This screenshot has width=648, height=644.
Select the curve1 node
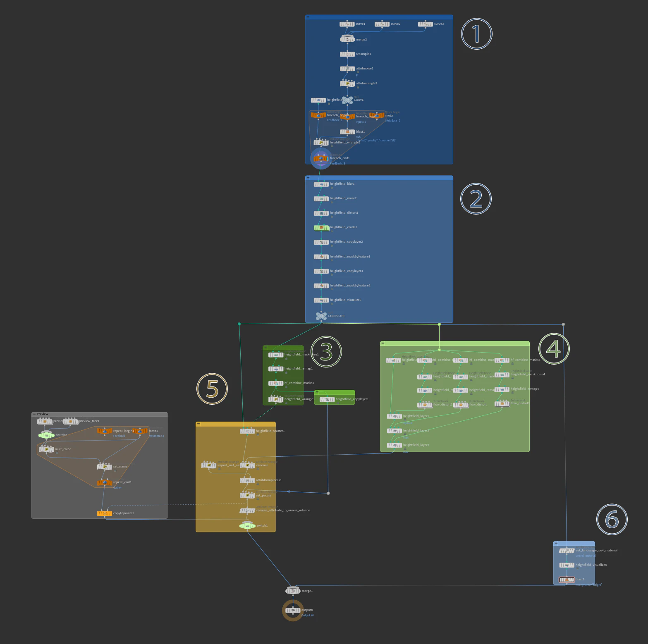pos(347,24)
